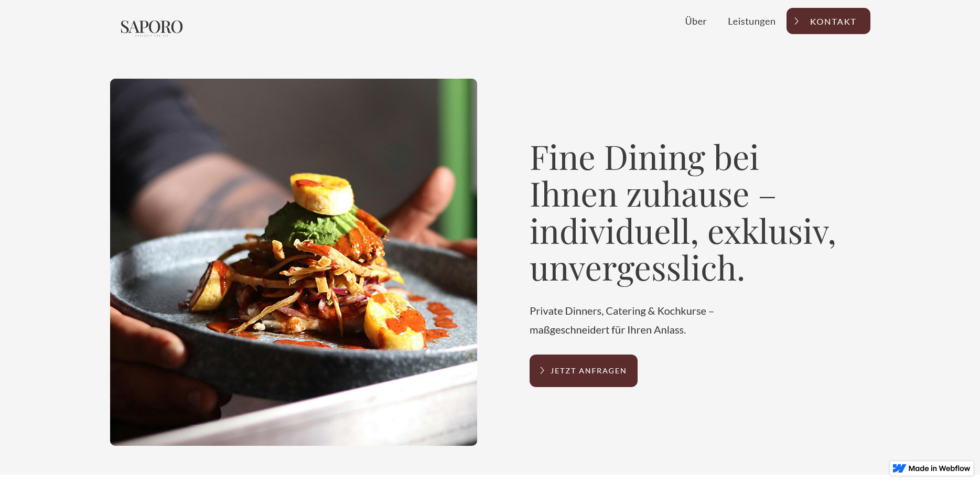Click the plantain slice atop the dish
The height and width of the screenshot is (482, 980).
tap(322, 194)
